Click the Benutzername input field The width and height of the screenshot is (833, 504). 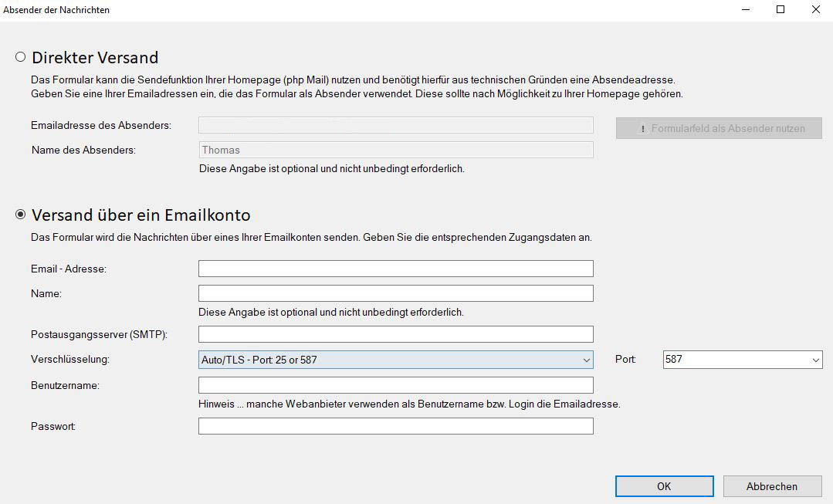(x=395, y=385)
